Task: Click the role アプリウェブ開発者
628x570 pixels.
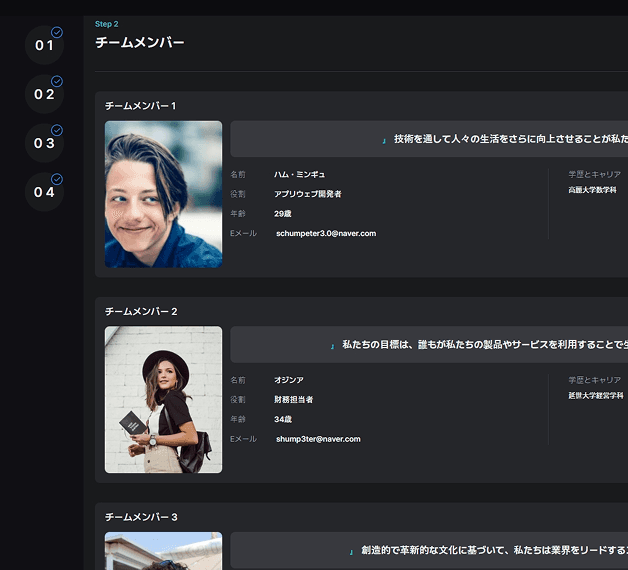Action: 308,194
